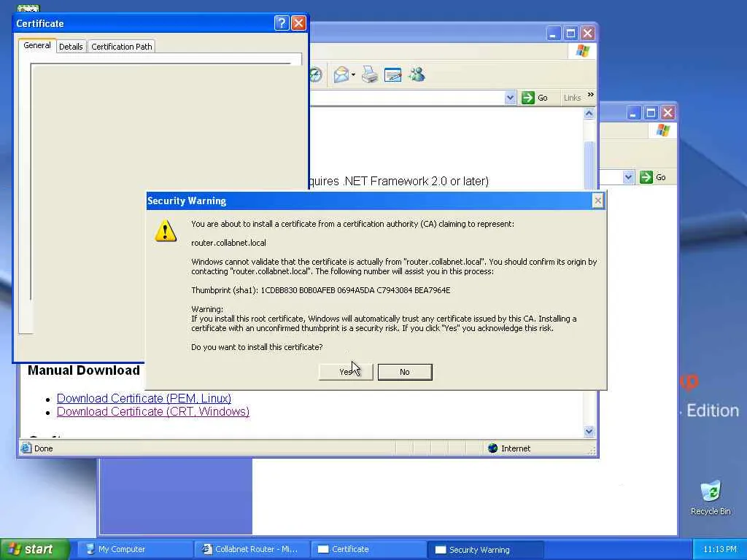Screen dimensions: 747x560
Task: Click the yellow warning triangle icon
Action: point(166,230)
